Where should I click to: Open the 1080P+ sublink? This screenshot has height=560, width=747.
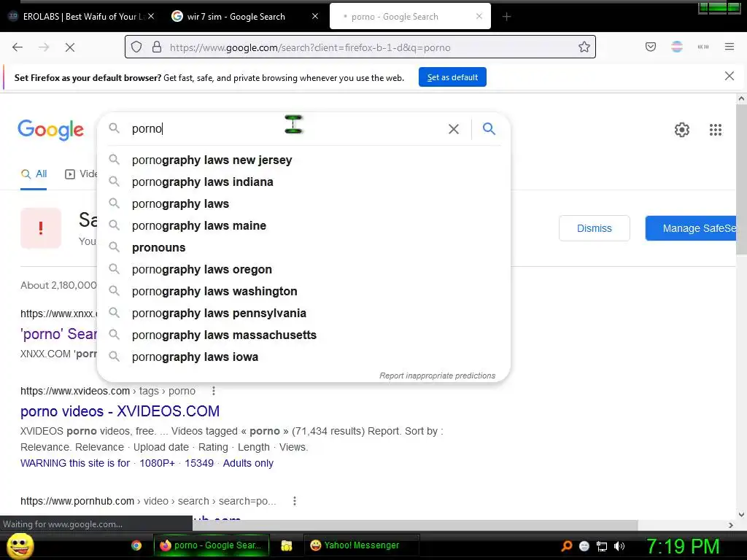click(x=158, y=463)
